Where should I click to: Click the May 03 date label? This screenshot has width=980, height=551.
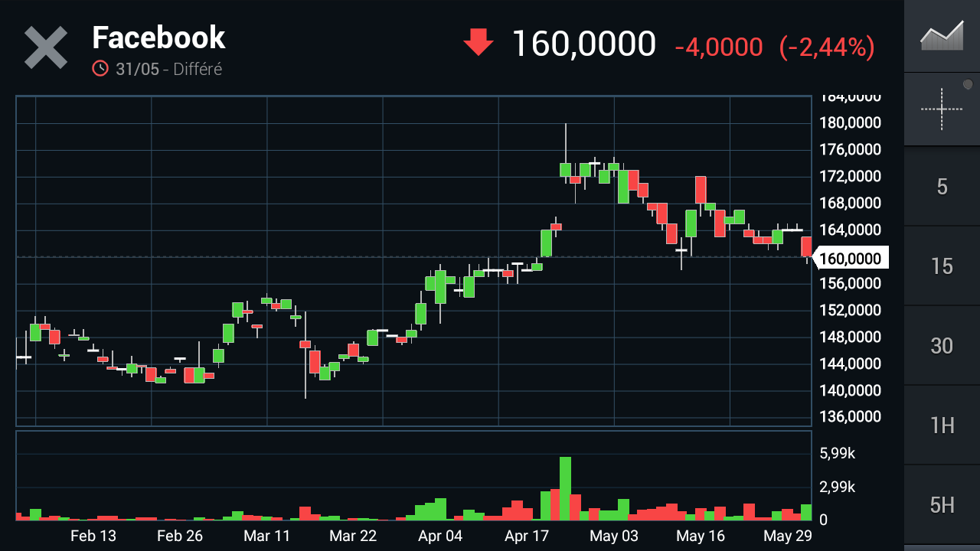pos(614,536)
